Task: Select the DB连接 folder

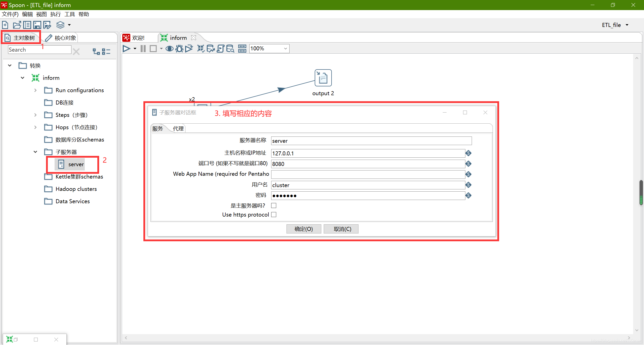Action: point(59,102)
